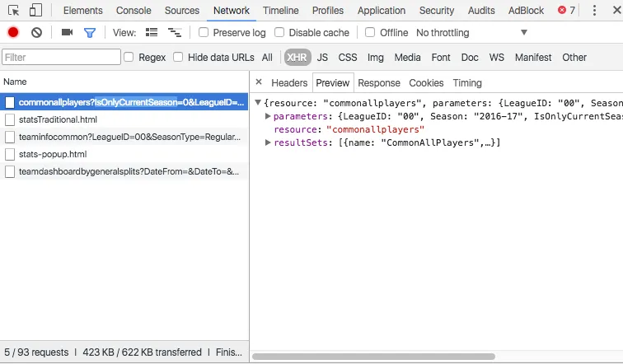
Task: Filter requests by JS
Action: click(322, 57)
